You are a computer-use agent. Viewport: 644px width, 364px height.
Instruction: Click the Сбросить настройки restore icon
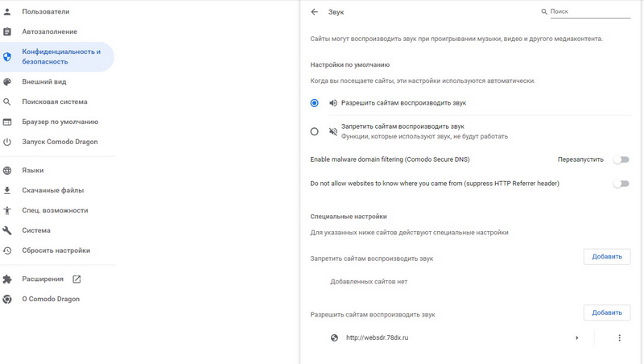pyautogui.click(x=7, y=250)
